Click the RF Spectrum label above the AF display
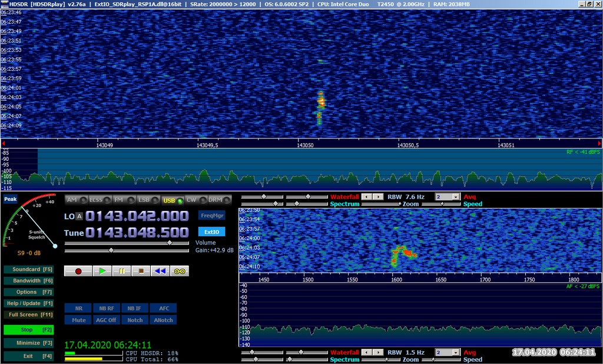The height and width of the screenshot is (364, 603). 344,204
